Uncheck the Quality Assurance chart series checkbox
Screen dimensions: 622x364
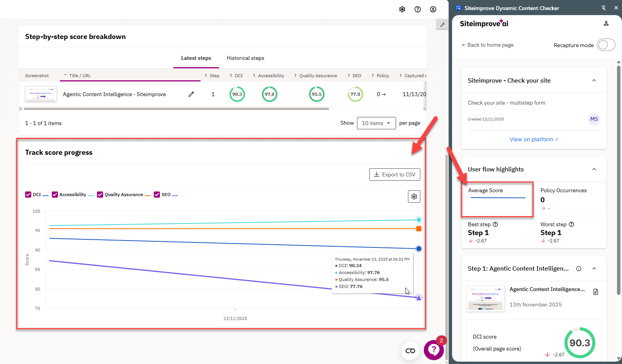[100, 195]
